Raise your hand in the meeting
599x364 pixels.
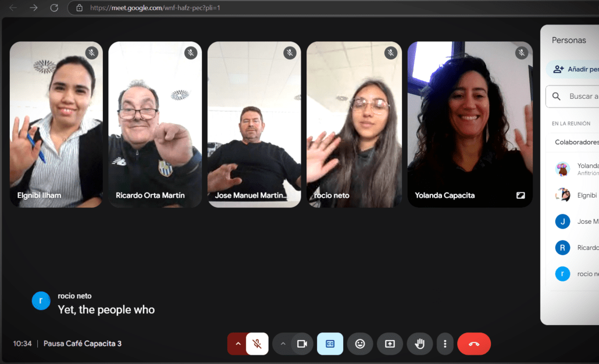(x=419, y=344)
